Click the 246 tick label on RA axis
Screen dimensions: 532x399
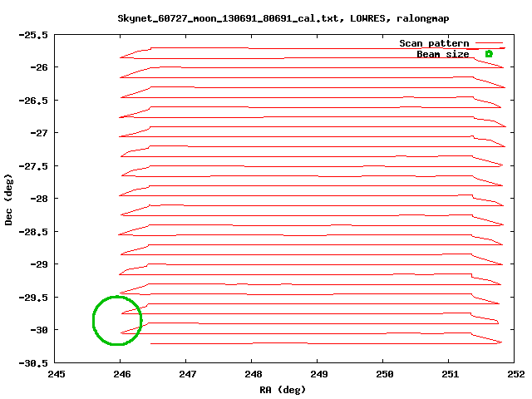[x=121, y=374]
